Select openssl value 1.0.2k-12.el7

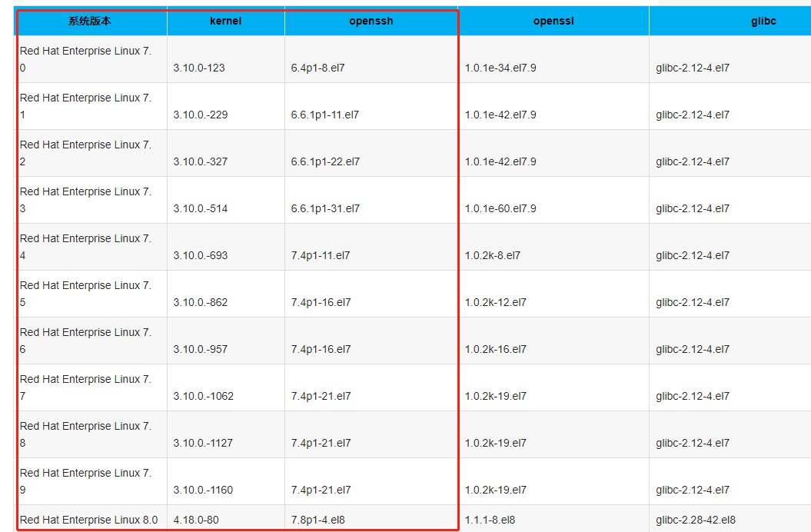[496, 302]
